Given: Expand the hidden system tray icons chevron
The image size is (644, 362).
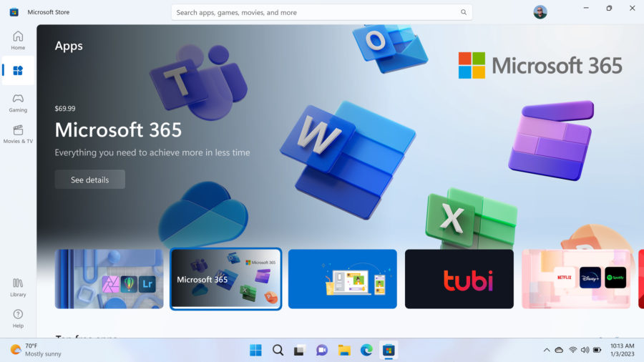Looking at the screenshot, I should coord(546,350).
